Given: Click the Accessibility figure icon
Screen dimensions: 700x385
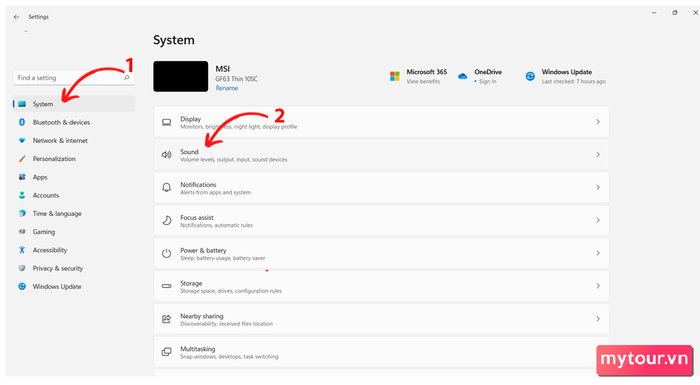Looking at the screenshot, I should (x=22, y=250).
